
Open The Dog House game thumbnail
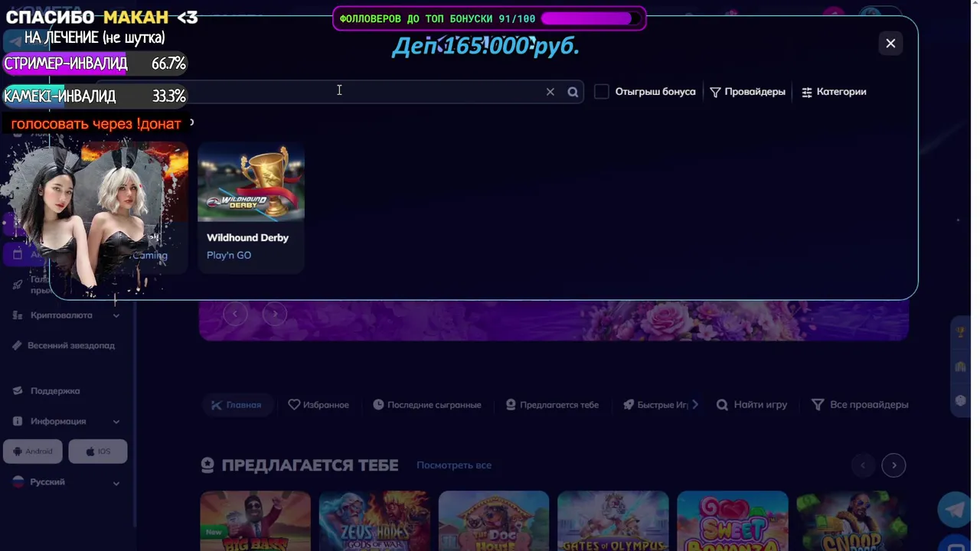coord(494,521)
